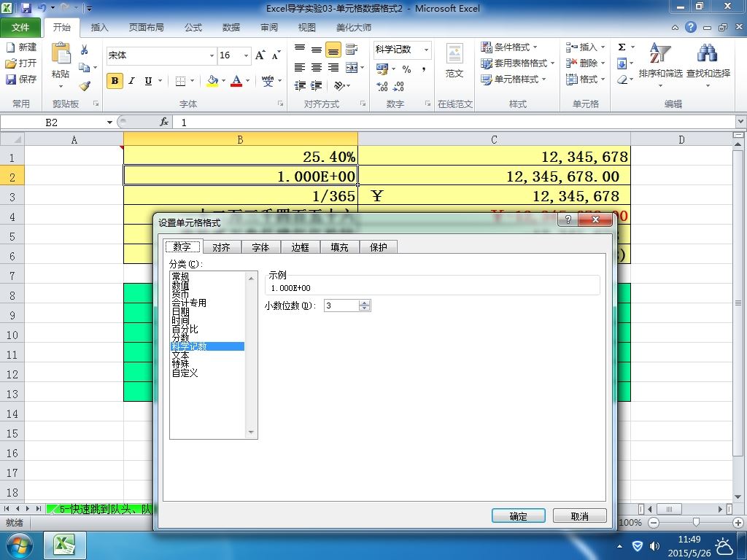Click the Excel Help question mark icon
The image size is (747, 560).
coord(691,27)
